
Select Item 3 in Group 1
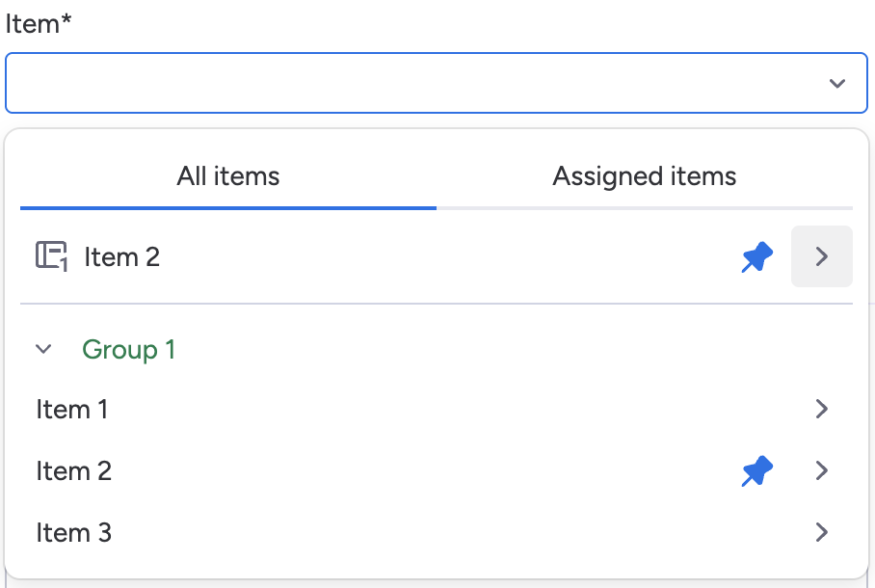(74, 532)
